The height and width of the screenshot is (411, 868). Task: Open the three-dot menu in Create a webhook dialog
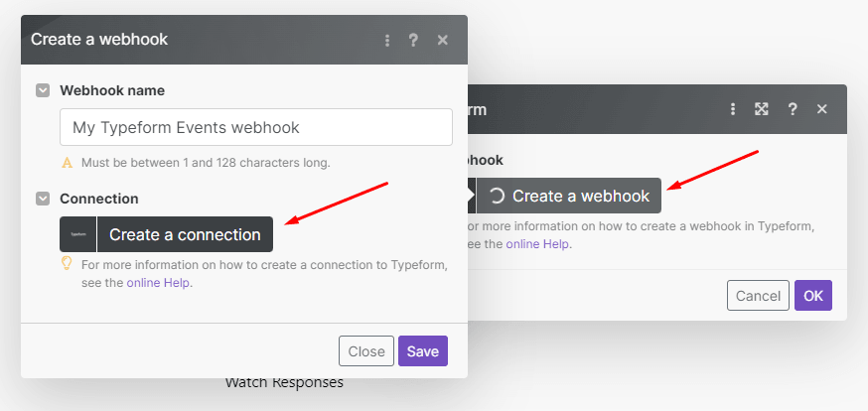(387, 40)
